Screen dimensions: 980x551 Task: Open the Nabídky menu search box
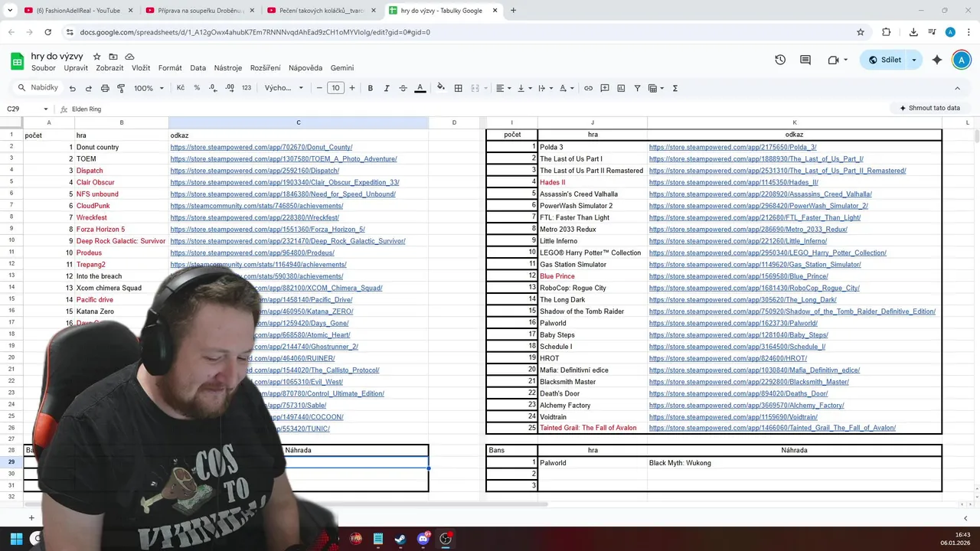coord(38,88)
